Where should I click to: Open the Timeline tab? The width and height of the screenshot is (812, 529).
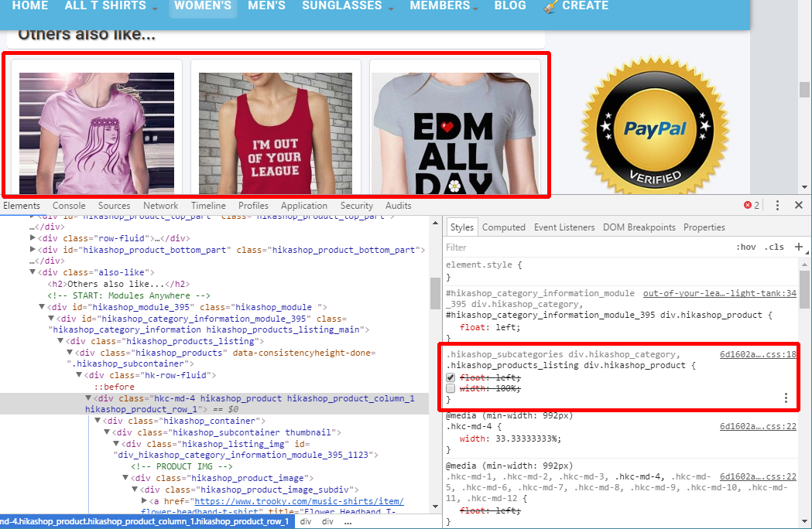click(x=208, y=206)
